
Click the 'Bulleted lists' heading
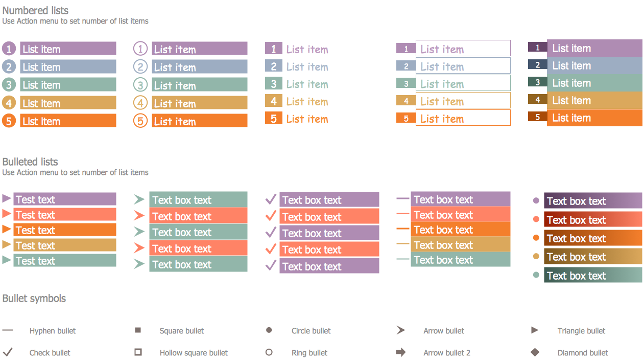pyautogui.click(x=30, y=162)
